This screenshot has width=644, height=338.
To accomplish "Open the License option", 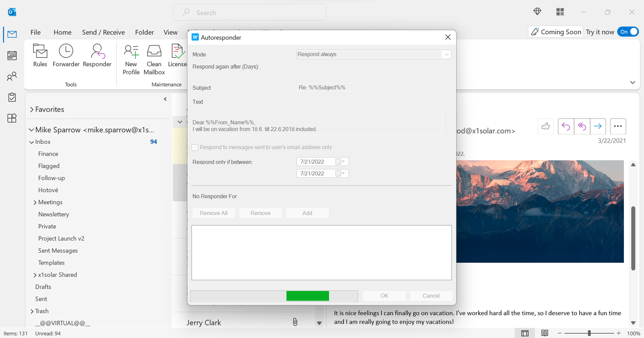I will coord(177,56).
